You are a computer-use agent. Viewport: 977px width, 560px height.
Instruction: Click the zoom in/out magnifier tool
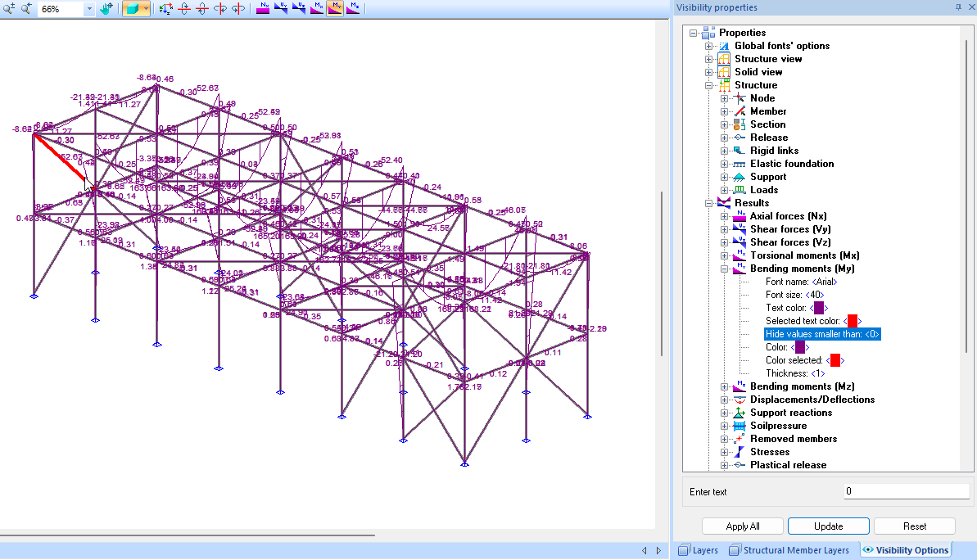pos(9,9)
